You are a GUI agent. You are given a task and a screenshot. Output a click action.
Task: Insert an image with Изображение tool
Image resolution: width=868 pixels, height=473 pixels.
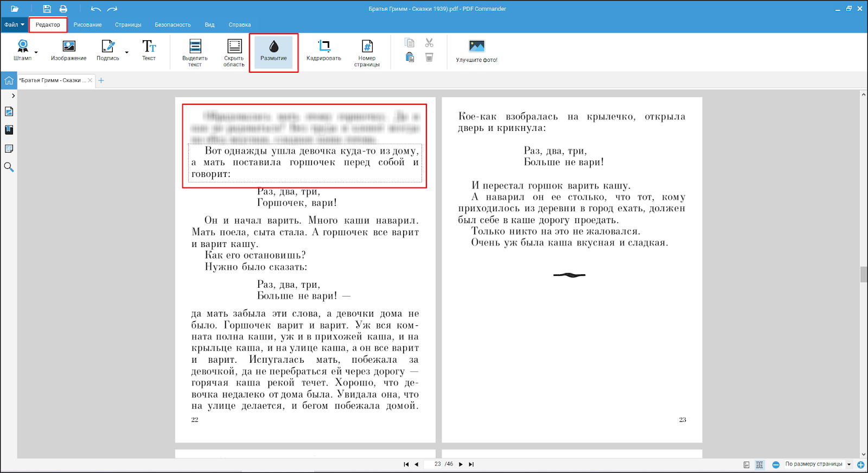tap(69, 50)
